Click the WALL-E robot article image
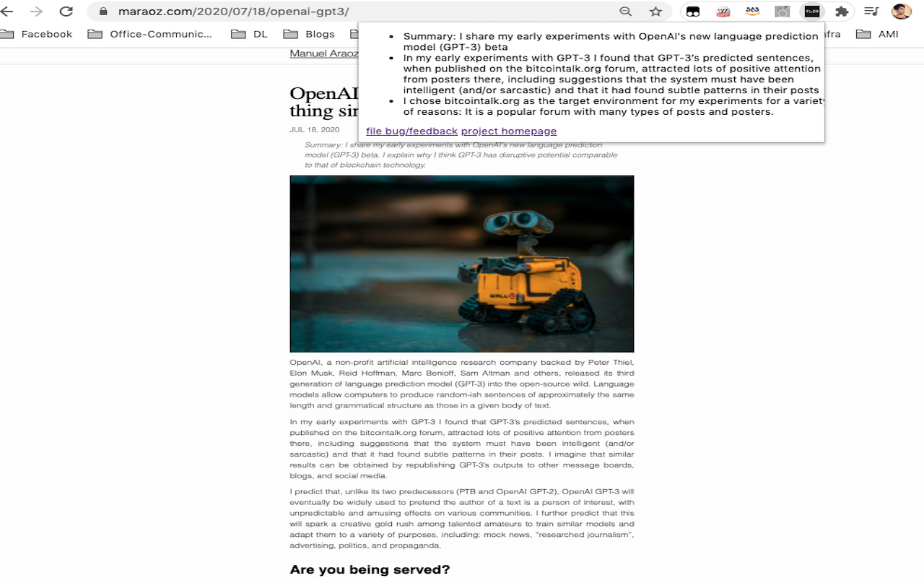924x578 pixels. [462, 264]
